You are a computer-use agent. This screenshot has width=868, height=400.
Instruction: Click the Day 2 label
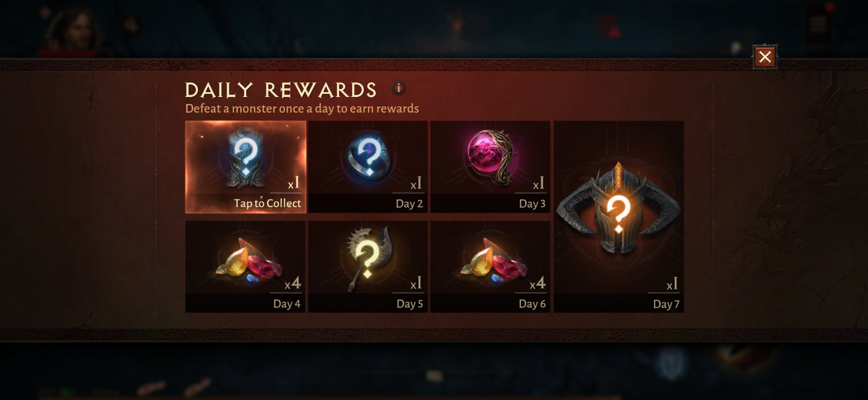click(409, 204)
